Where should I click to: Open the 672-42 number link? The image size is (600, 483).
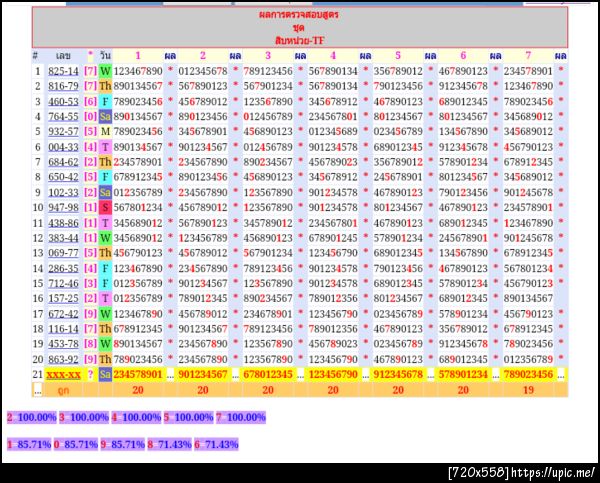63,314
